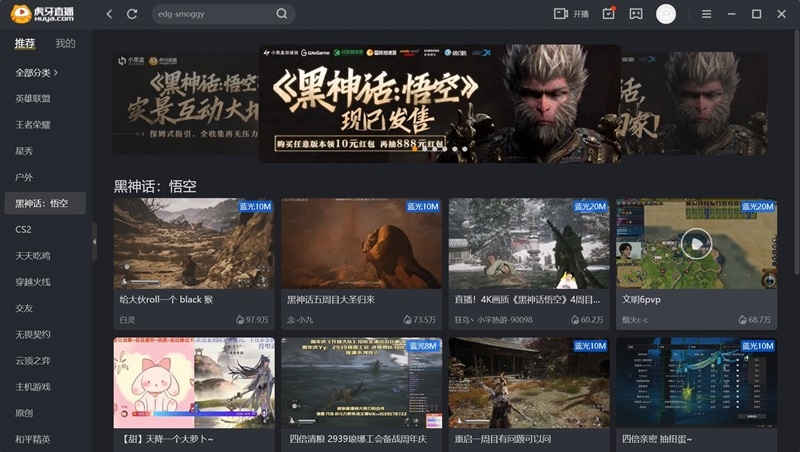Image resolution: width=800 pixels, height=452 pixels.
Task: Collapse the sidebar with the handle arrow
Action: click(x=94, y=241)
